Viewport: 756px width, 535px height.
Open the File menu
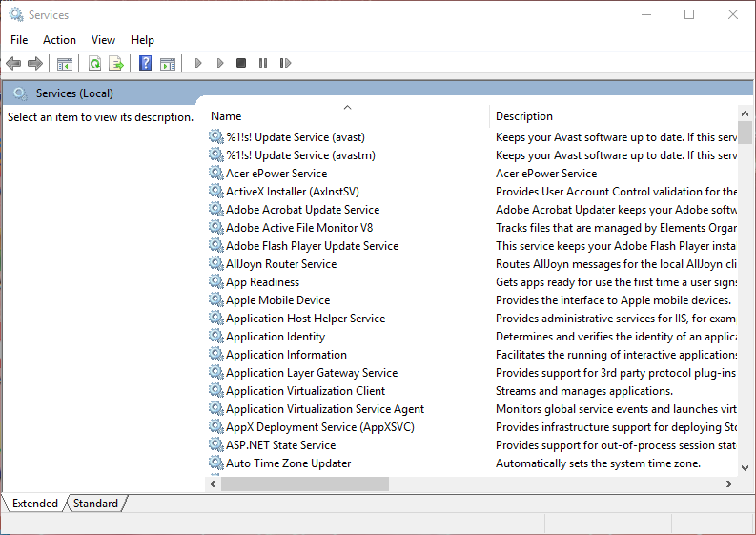[x=19, y=40]
